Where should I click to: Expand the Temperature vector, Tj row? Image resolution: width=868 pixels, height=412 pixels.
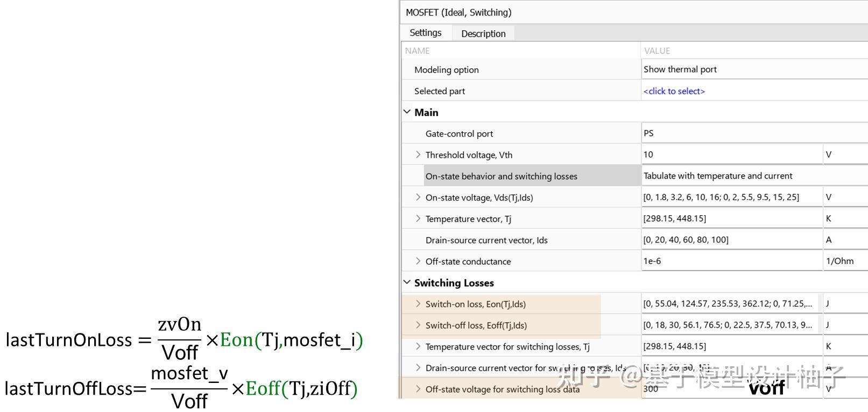(418, 218)
